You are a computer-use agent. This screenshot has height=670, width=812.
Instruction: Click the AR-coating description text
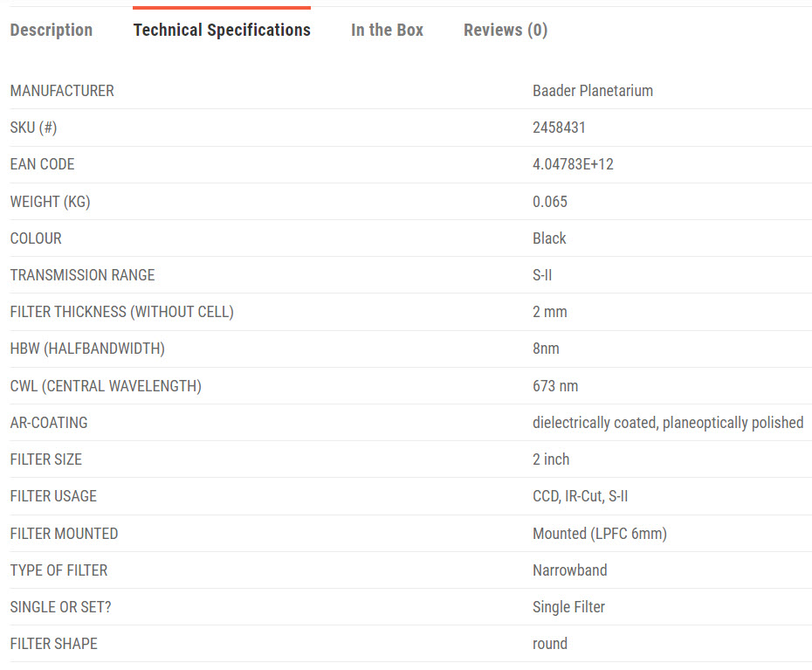pos(668,423)
